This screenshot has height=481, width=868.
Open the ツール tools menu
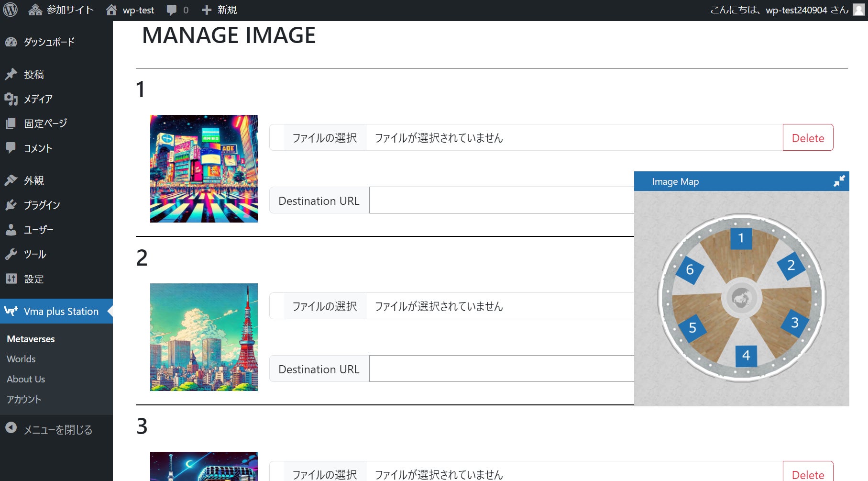[x=56, y=254]
